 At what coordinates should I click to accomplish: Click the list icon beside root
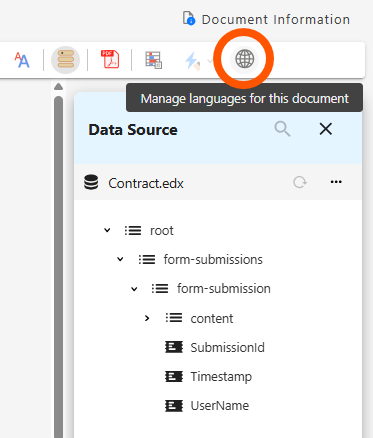[133, 230]
